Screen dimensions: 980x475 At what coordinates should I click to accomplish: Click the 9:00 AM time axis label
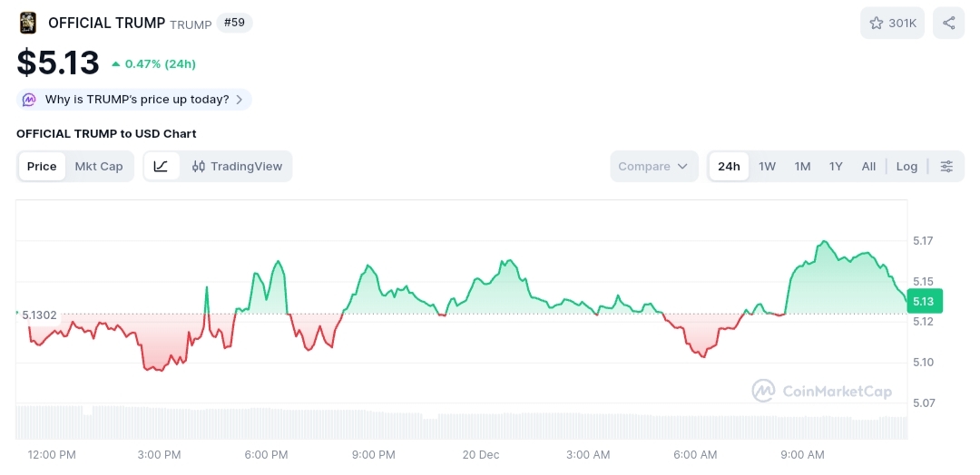tap(802, 455)
